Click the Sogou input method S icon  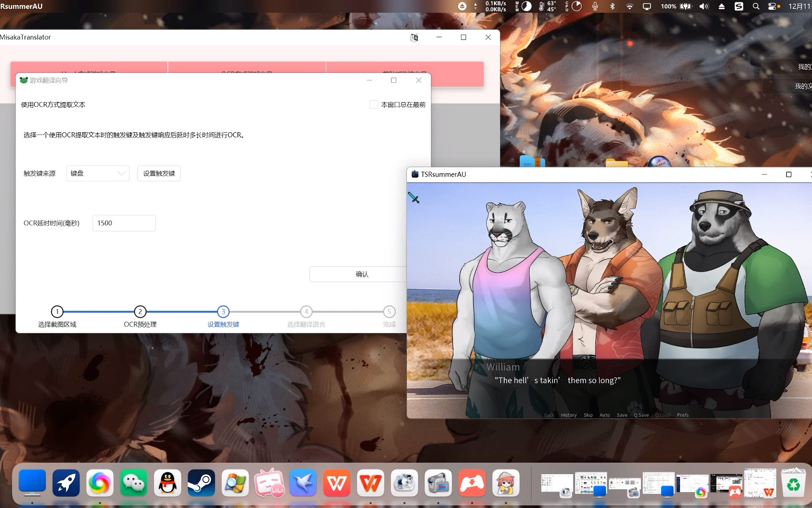pyautogui.click(x=739, y=6)
